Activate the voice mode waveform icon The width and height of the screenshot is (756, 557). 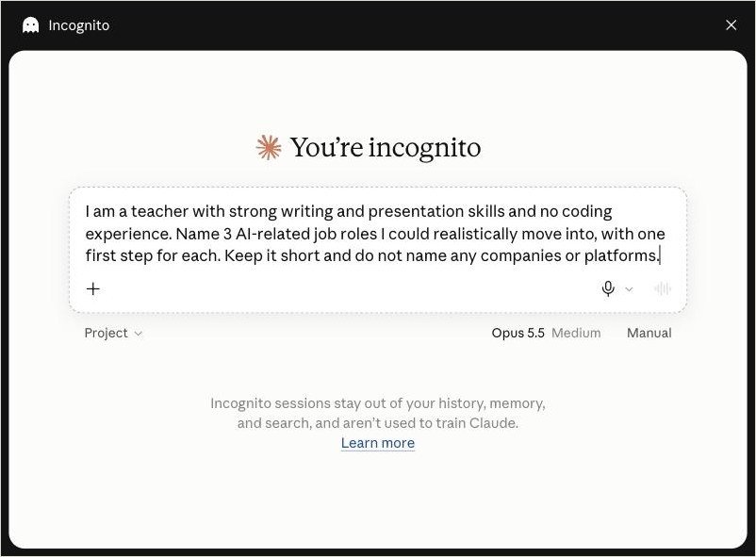coord(663,288)
